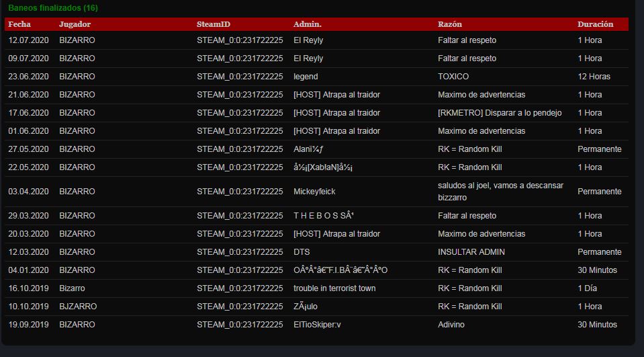This screenshot has width=644, height=357.
Task: Click admin ElTioSkiper:v
Action: [317, 325]
